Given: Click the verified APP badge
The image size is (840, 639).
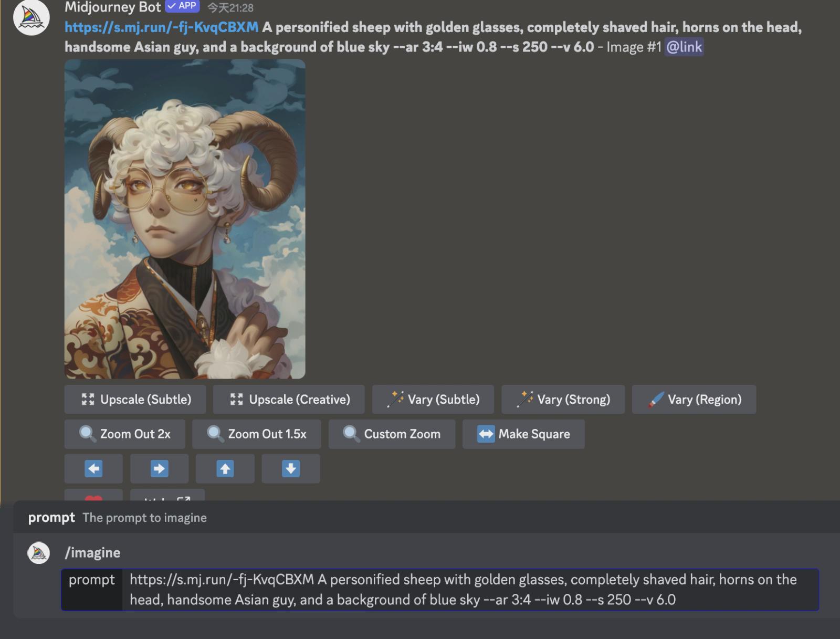Looking at the screenshot, I should click(x=182, y=6).
